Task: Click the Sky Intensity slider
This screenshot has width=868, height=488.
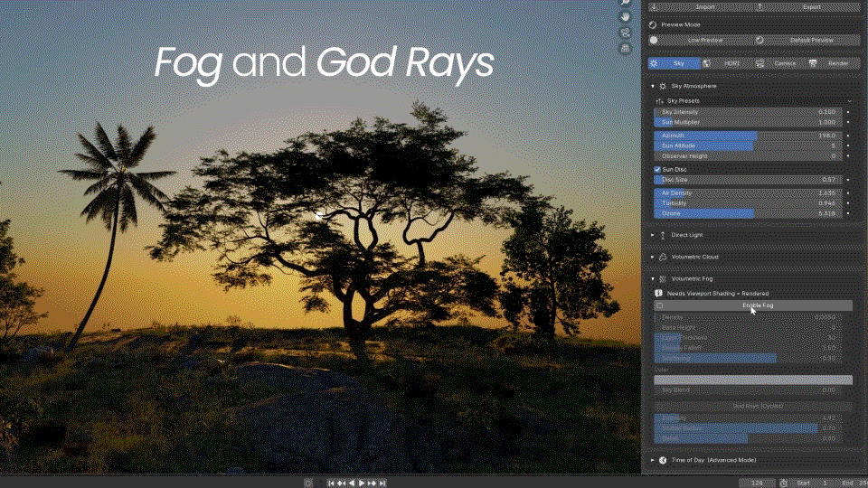Action: click(x=748, y=112)
